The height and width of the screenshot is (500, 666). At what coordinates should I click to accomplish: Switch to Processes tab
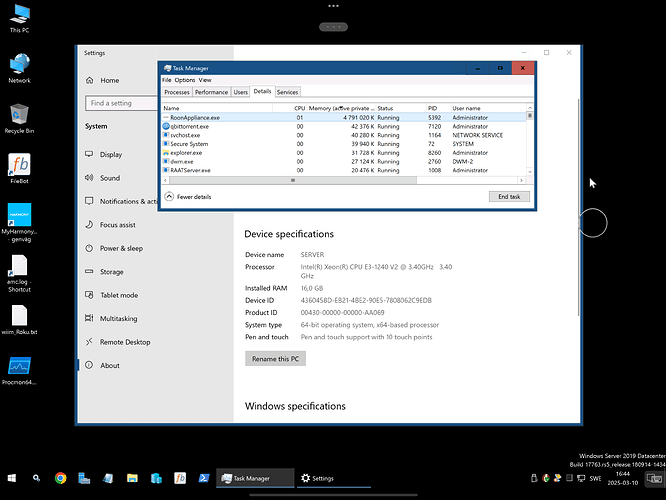[x=177, y=92]
